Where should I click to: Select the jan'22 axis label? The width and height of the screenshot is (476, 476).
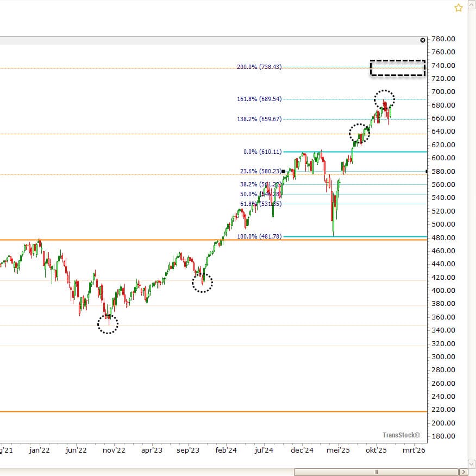tap(40, 450)
